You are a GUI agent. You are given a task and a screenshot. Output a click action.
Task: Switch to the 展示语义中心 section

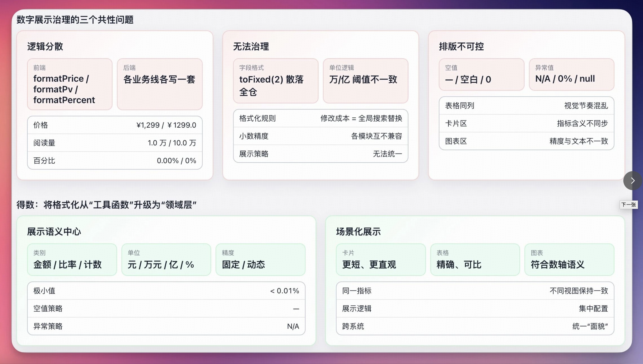click(x=54, y=231)
